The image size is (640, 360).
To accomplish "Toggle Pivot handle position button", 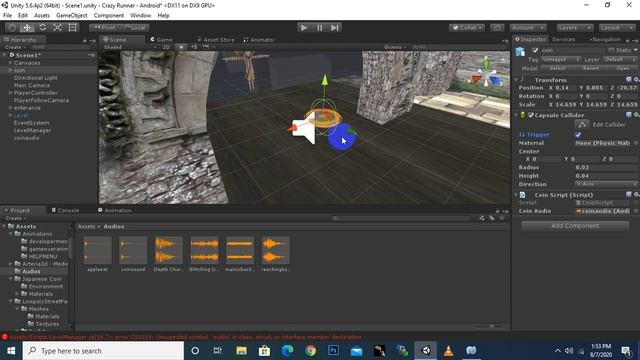I will pos(104,27).
